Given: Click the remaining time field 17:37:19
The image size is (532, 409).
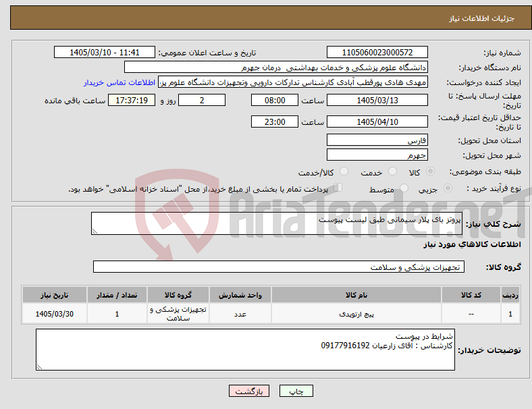Looking at the screenshot, I should 132,100.
